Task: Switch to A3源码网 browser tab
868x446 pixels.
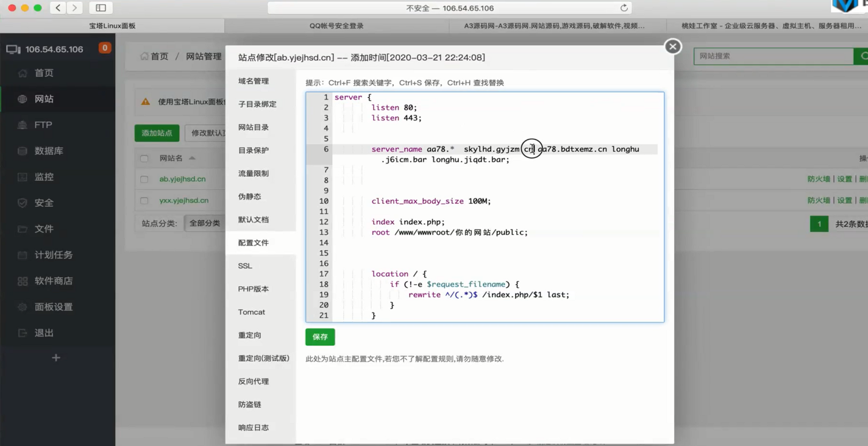Action: [x=554, y=26]
